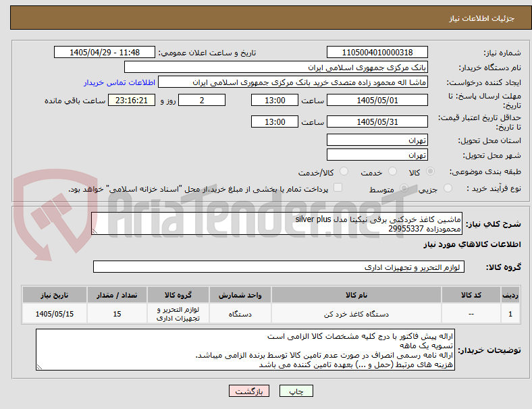Click the نام کالا column header
Screen dimensions: 532x409
click(356, 295)
